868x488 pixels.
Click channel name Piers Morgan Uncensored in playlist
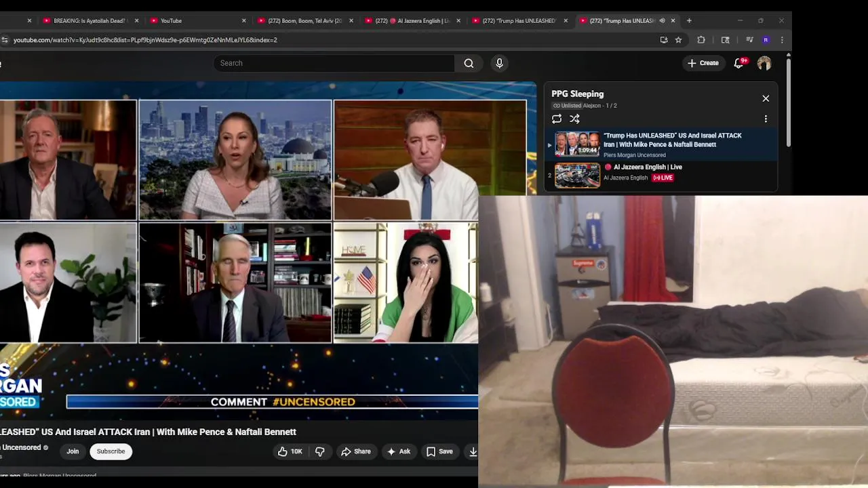pyautogui.click(x=635, y=155)
